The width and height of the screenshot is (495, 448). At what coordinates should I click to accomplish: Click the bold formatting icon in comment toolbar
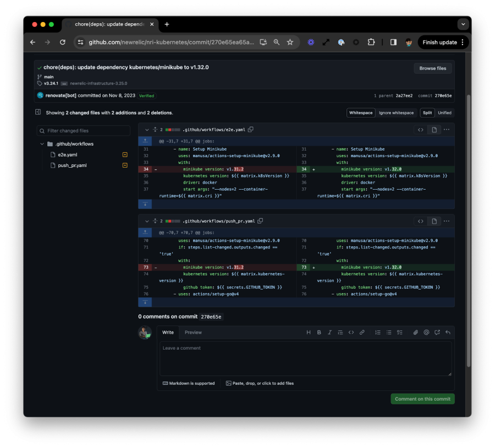click(319, 333)
